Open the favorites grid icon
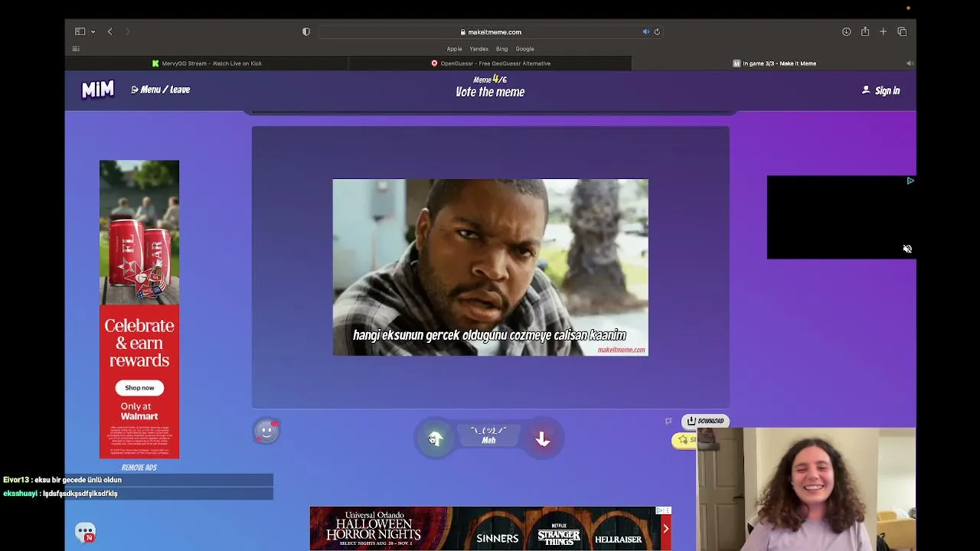Viewport: 980px width, 551px height. click(76, 49)
